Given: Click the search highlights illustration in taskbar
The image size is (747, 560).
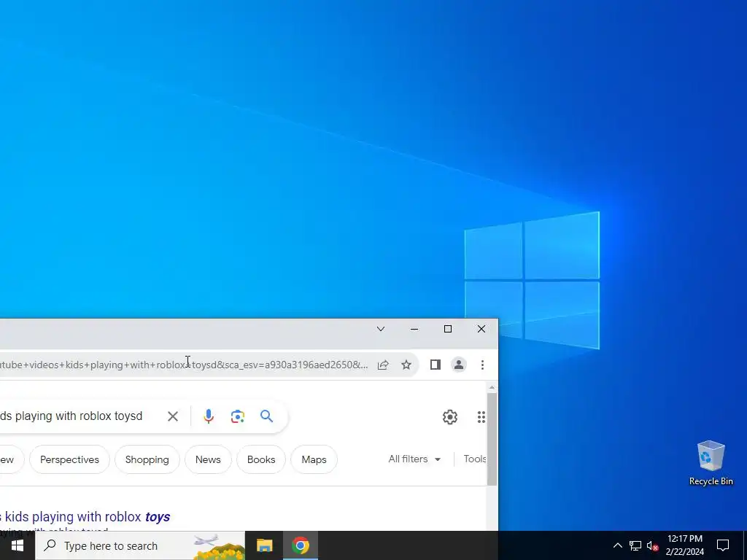Looking at the screenshot, I should [220, 546].
